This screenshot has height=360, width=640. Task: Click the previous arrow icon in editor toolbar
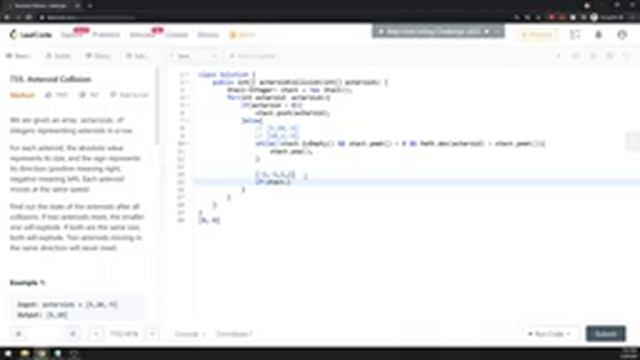[x=559, y=56]
